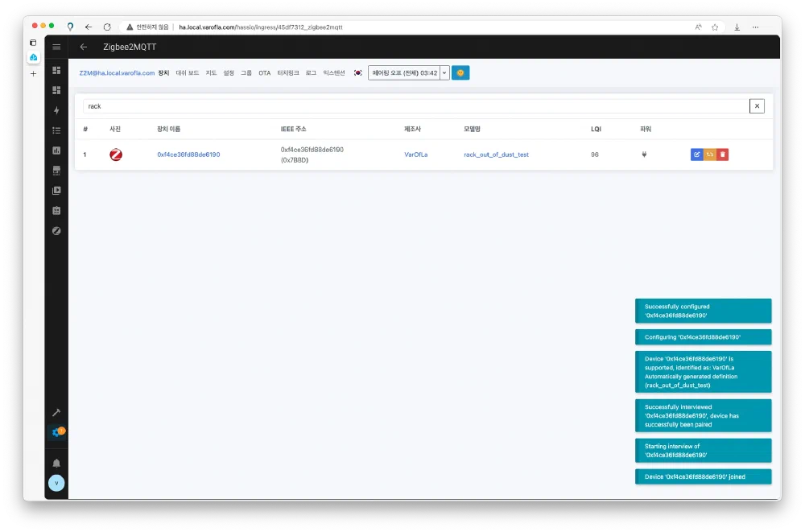The height and width of the screenshot is (532, 805).
Task: Click the blue theme toggle button
Action: tap(460, 72)
